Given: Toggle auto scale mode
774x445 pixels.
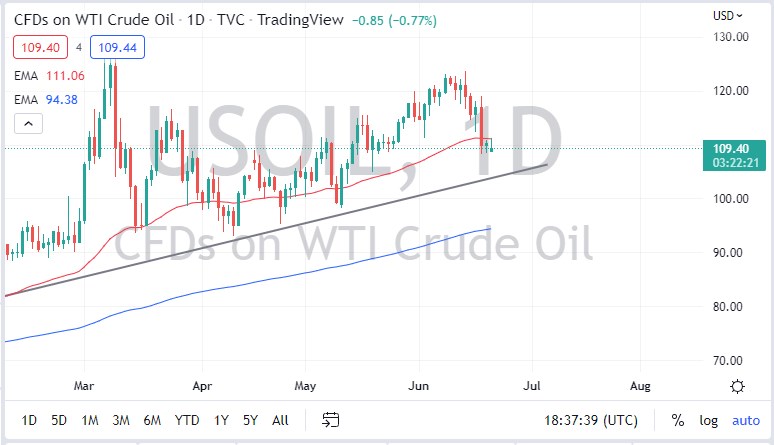Looking at the screenshot, I should pyautogui.click(x=745, y=421).
